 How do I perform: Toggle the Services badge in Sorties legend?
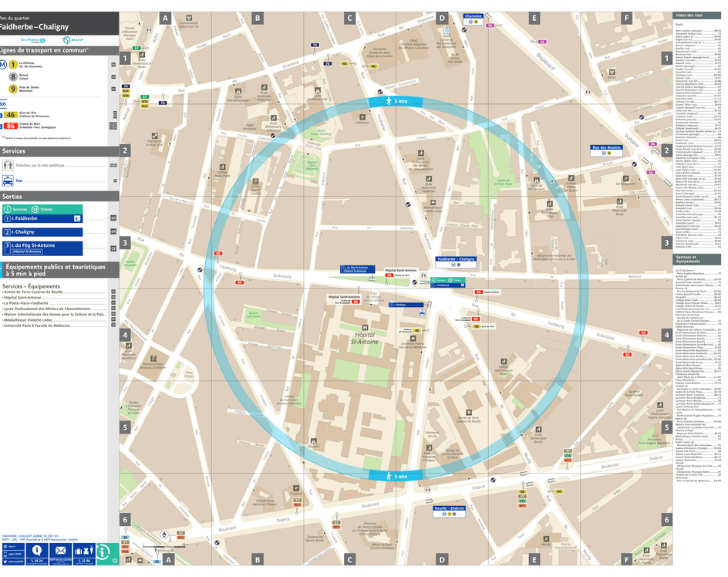point(8,209)
